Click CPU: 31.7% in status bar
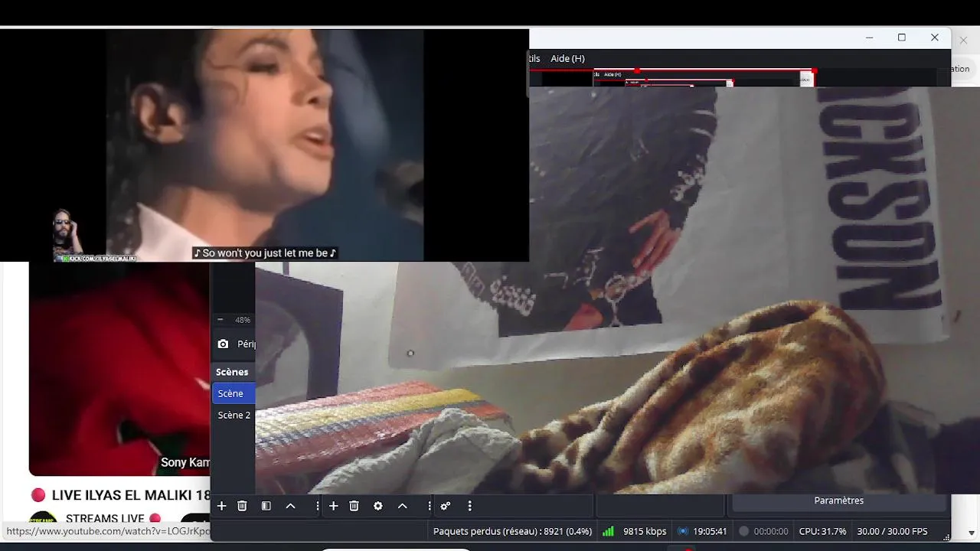The width and height of the screenshot is (980, 551). (822, 531)
